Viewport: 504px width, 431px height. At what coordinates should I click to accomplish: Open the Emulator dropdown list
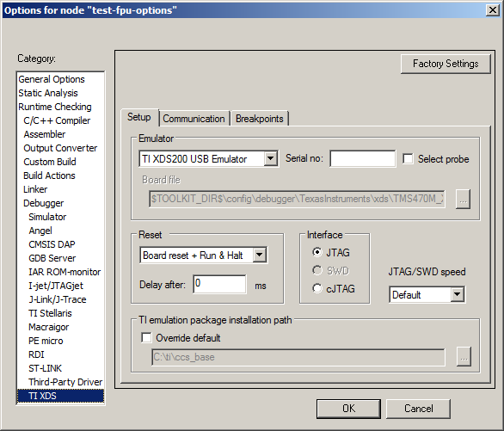[x=271, y=159]
